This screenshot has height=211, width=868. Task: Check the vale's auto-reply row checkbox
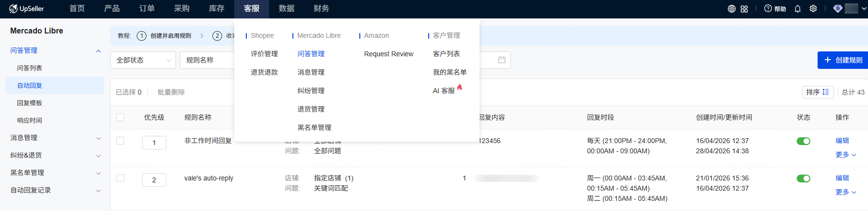(120, 178)
